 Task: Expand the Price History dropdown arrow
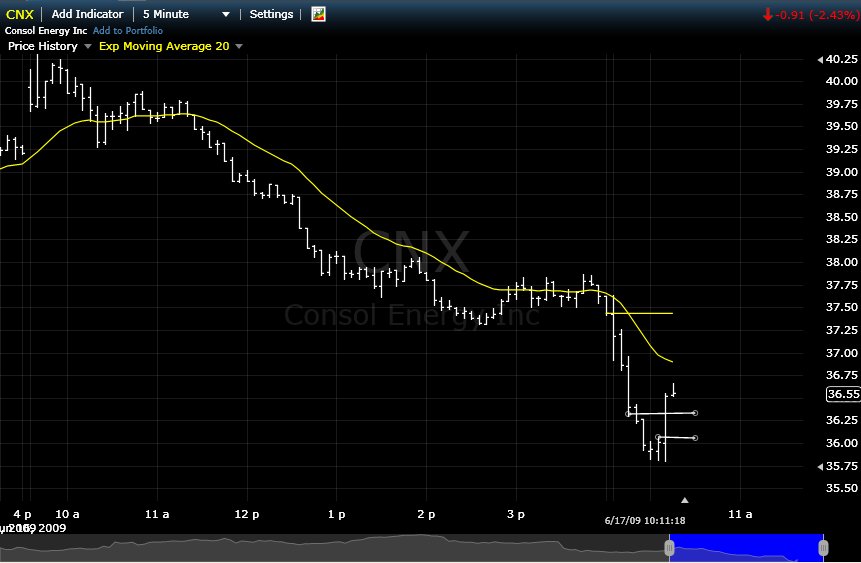[87, 47]
